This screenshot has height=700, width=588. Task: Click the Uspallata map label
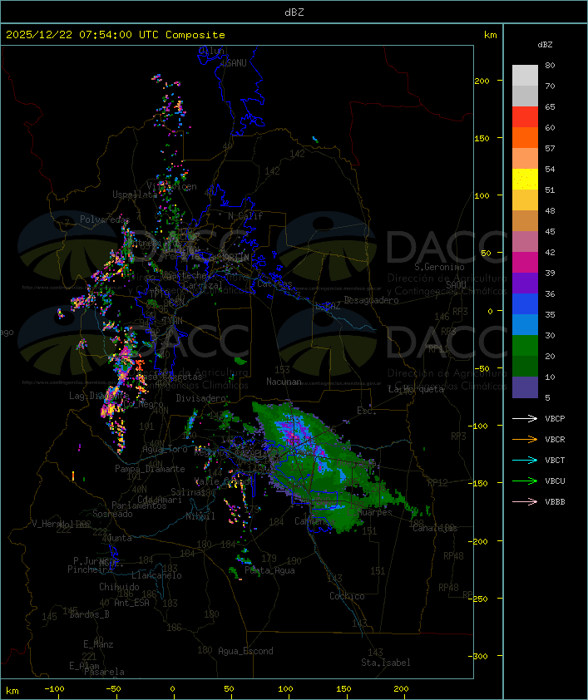point(135,195)
